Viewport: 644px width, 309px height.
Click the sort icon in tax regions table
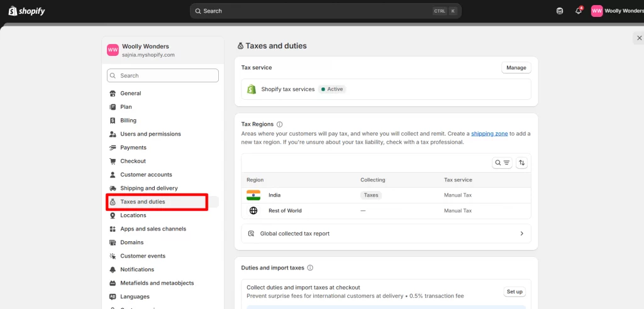(521, 163)
